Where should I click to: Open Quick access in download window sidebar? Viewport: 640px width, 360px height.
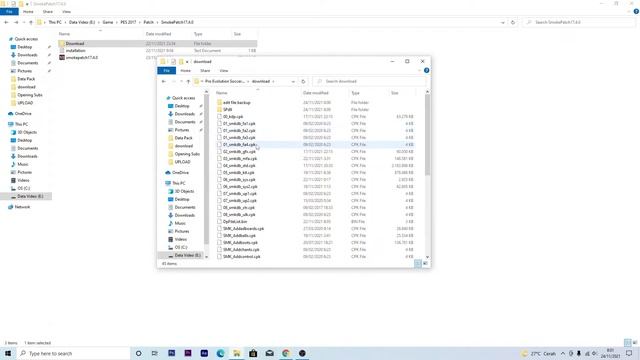(x=183, y=98)
